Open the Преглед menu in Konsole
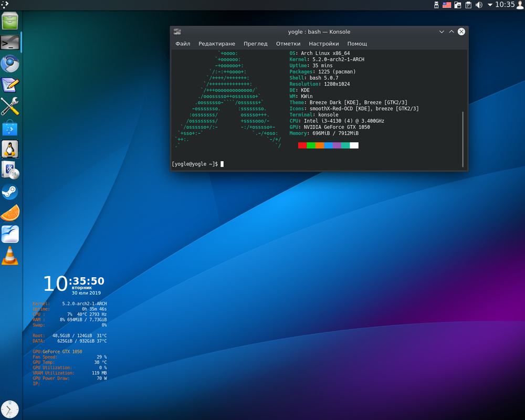525x420 pixels. pos(256,44)
